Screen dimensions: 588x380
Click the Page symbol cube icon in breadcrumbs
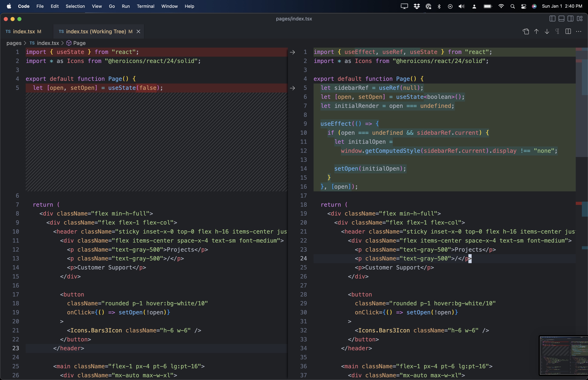pos(69,43)
